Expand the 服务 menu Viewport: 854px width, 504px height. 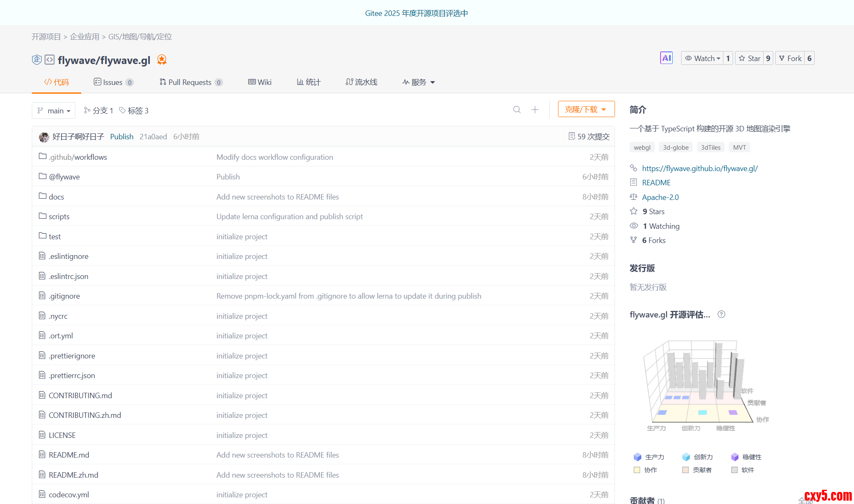(419, 82)
